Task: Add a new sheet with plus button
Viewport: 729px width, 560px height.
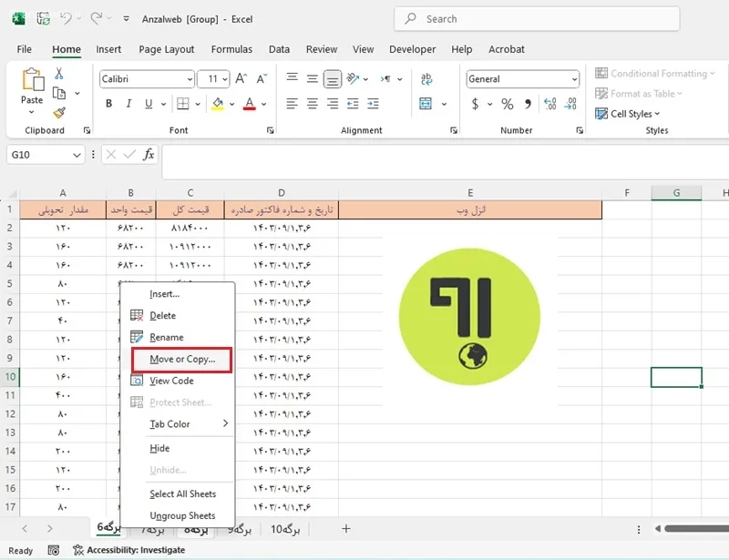Action: point(346,529)
